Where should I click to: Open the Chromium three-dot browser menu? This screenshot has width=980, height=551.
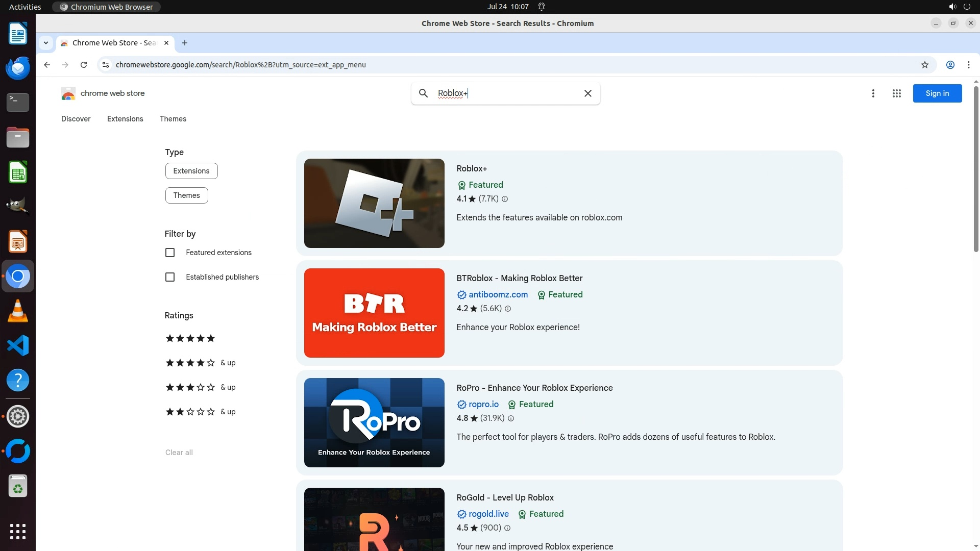coord(968,65)
